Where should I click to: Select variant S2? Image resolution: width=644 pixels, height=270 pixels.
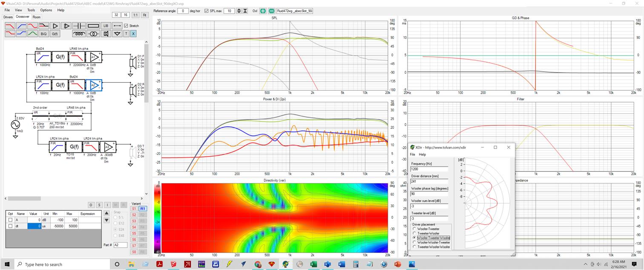[134, 215]
